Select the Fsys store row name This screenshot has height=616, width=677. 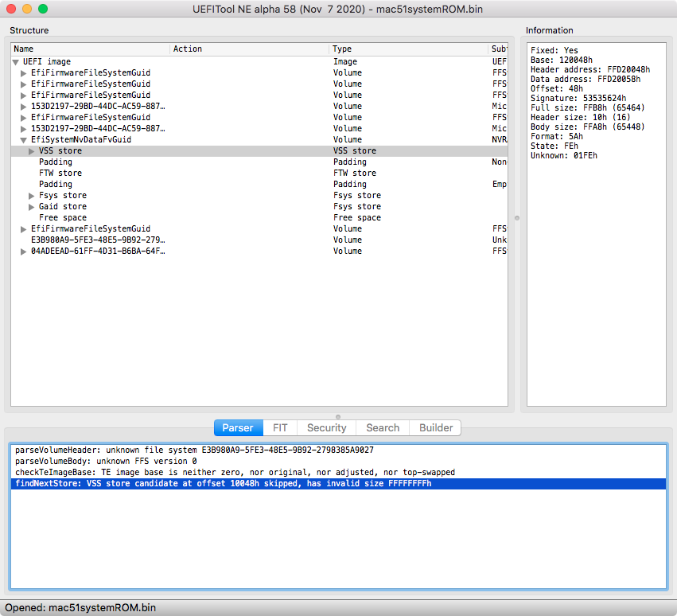tap(63, 195)
